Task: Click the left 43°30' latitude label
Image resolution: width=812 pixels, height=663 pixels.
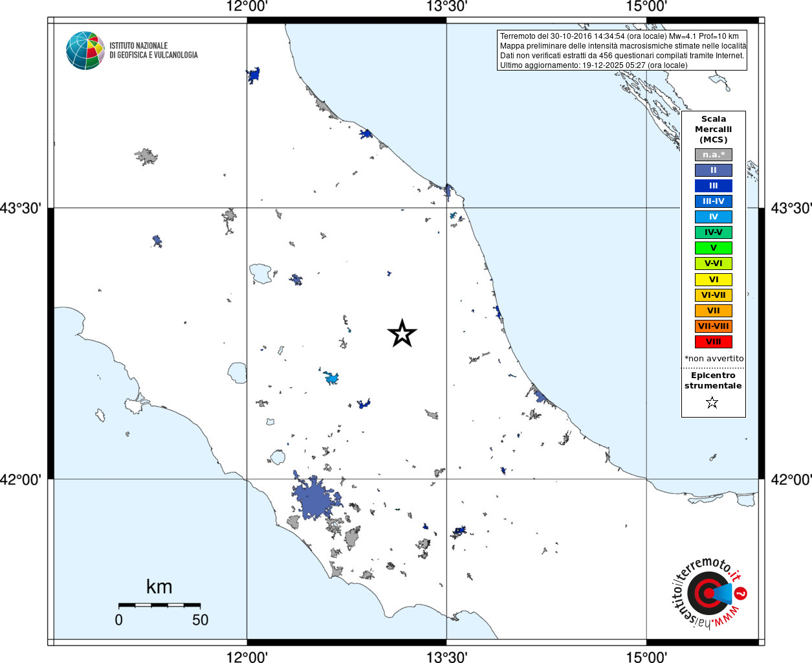Action: (x=21, y=208)
